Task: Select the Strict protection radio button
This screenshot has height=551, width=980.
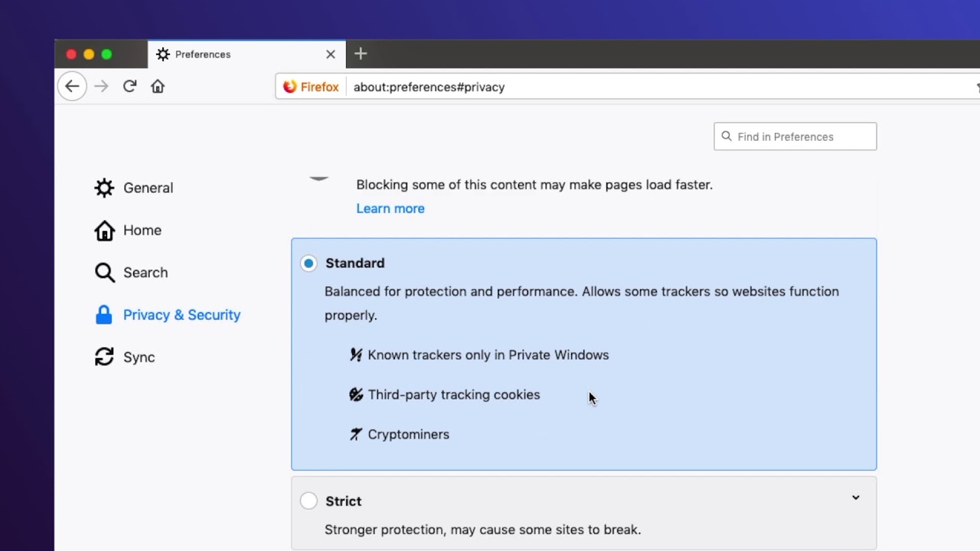Action: point(309,501)
